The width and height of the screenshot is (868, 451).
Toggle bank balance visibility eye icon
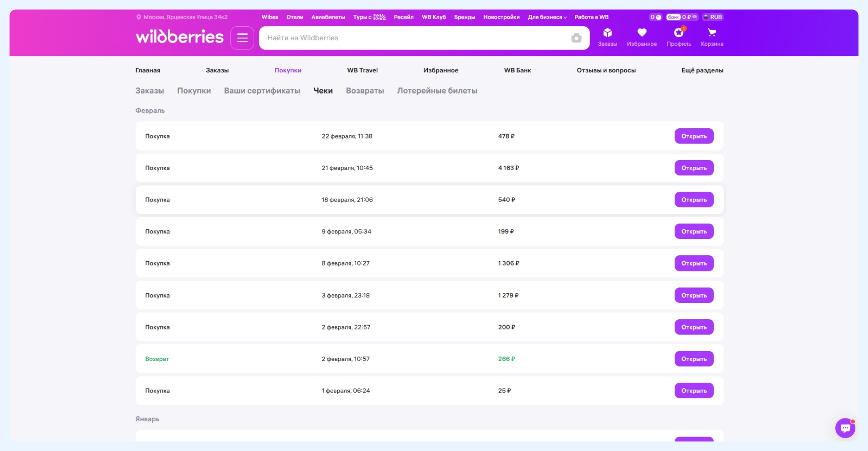coord(694,17)
